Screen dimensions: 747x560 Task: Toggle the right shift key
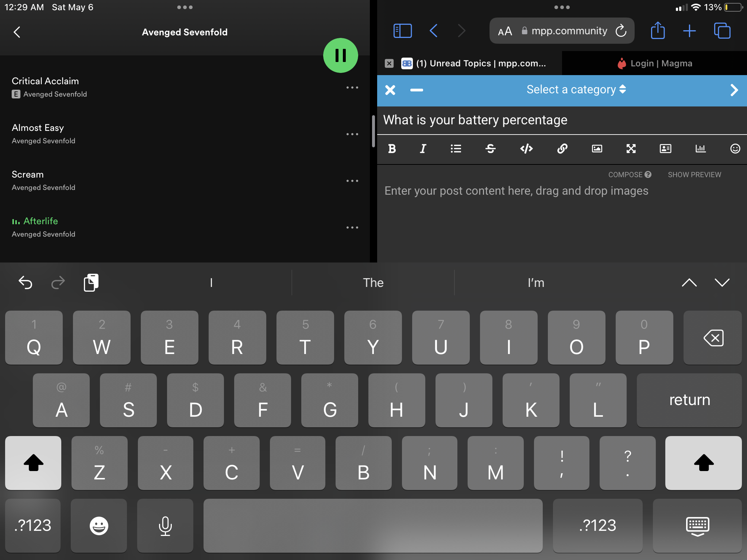[x=704, y=463]
